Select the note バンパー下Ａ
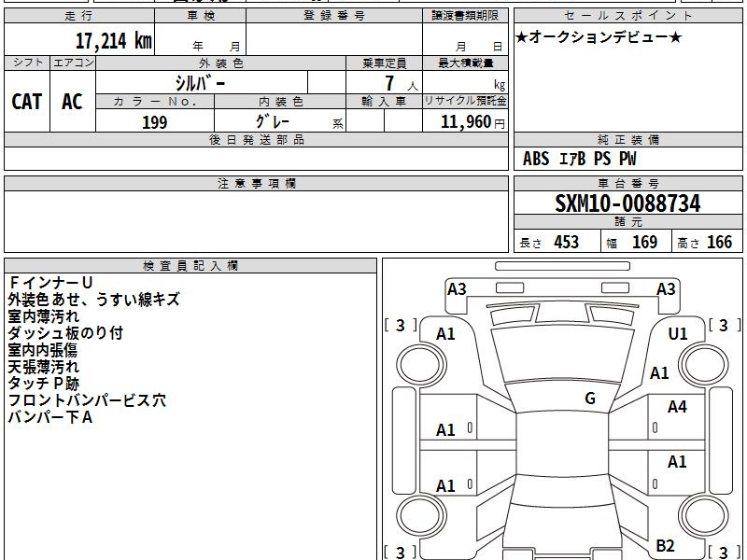The height and width of the screenshot is (560, 747). (x=50, y=417)
